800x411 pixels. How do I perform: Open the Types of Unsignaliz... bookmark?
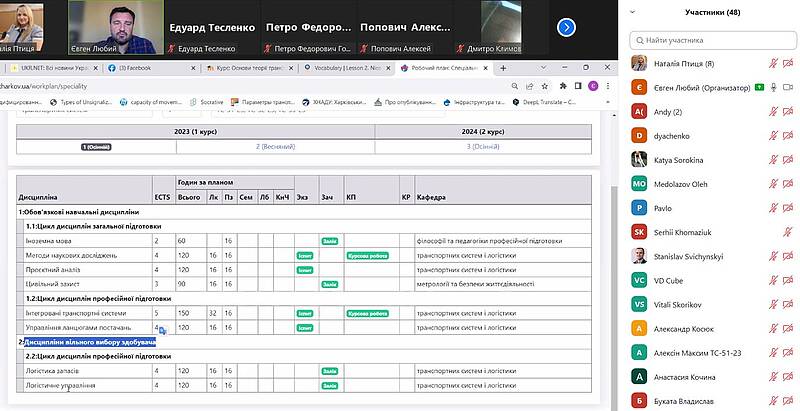click(x=80, y=102)
